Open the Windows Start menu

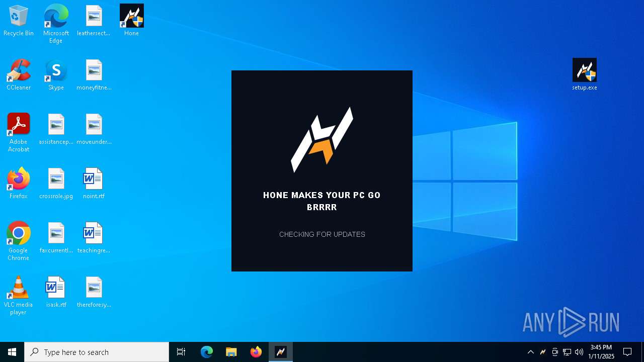tap(12, 352)
